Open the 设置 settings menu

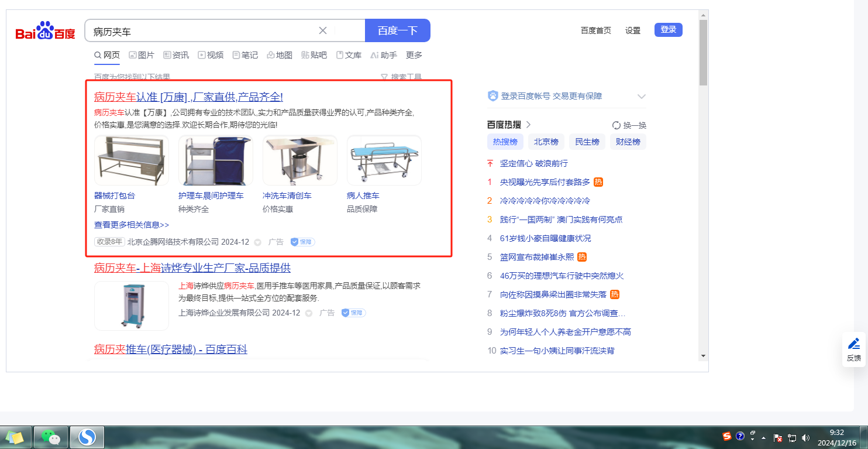tap(633, 30)
